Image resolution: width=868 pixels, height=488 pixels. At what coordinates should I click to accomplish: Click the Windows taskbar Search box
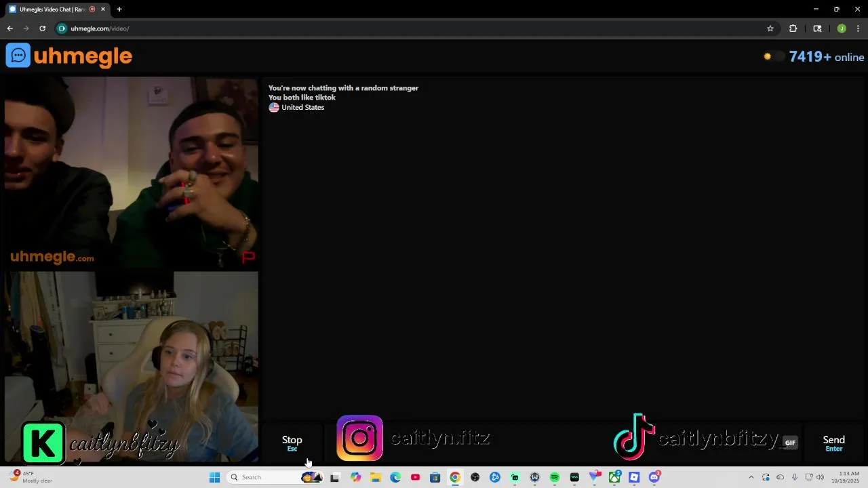(275, 477)
